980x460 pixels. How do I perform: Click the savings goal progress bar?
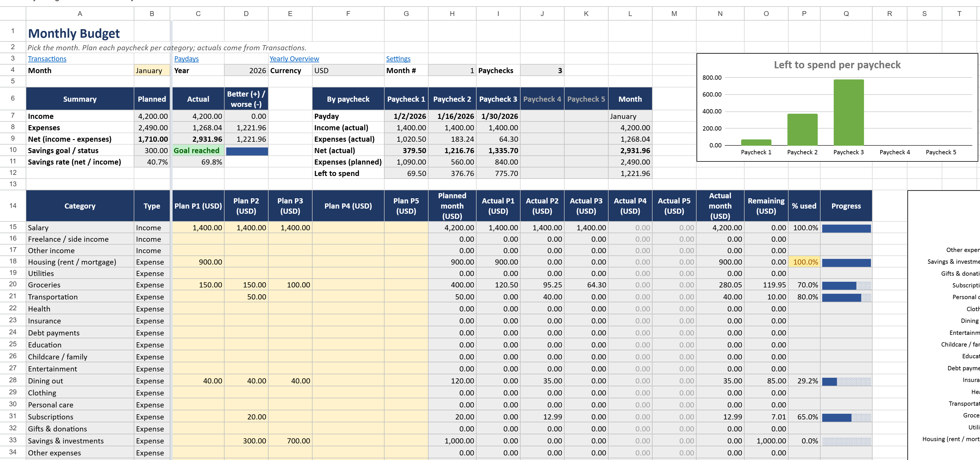(247, 151)
